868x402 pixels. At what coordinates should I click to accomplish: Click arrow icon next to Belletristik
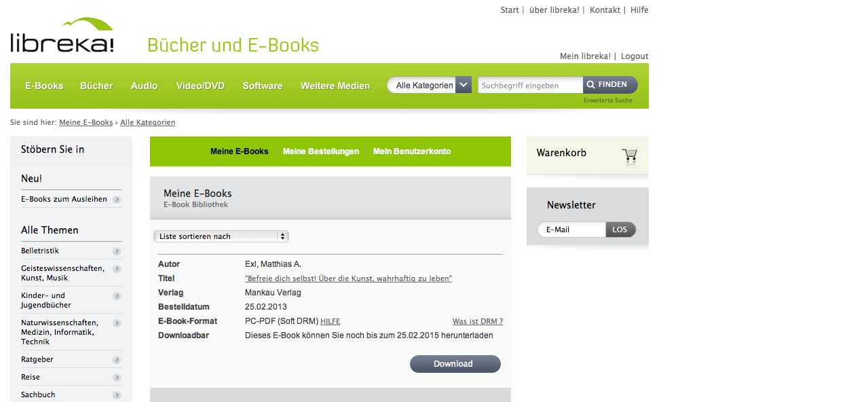(x=117, y=251)
